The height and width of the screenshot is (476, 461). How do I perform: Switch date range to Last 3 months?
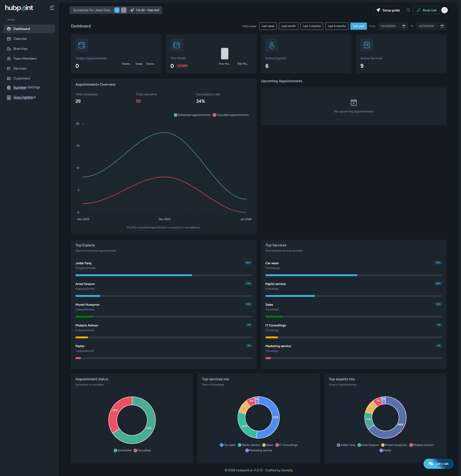click(312, 26)
